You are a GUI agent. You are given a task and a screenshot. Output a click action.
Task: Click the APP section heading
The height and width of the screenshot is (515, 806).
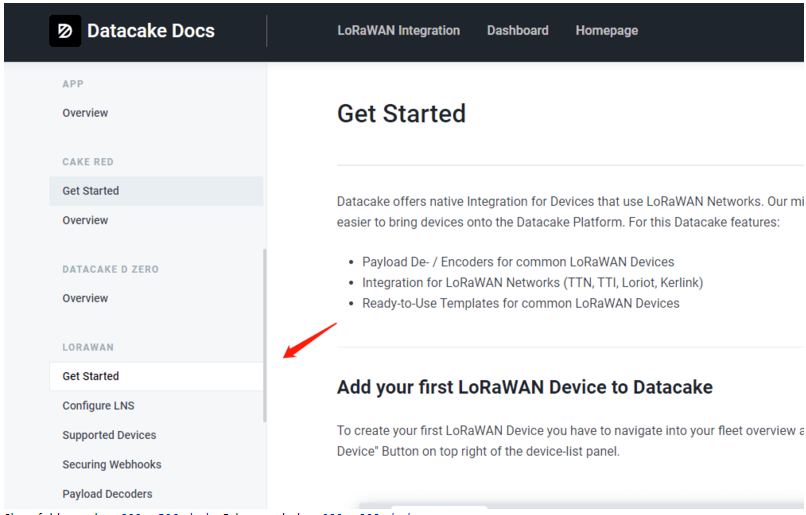click(x=73, y=84)
